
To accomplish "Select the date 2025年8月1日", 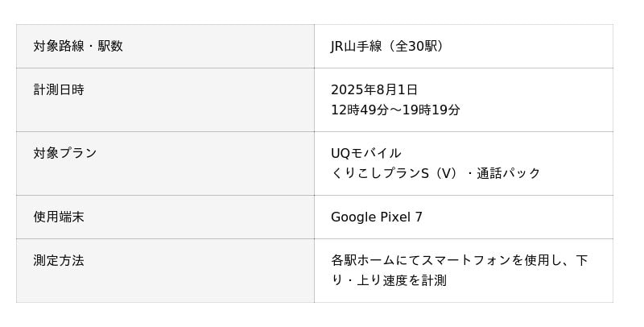I will tap(374, 89).
